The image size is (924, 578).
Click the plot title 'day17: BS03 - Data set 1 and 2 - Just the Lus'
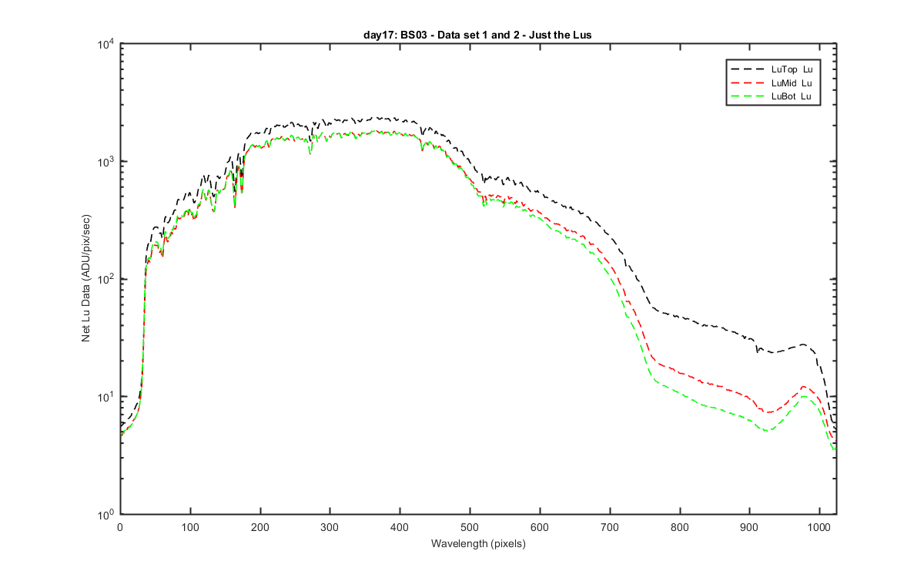click(x=477, y=35)
